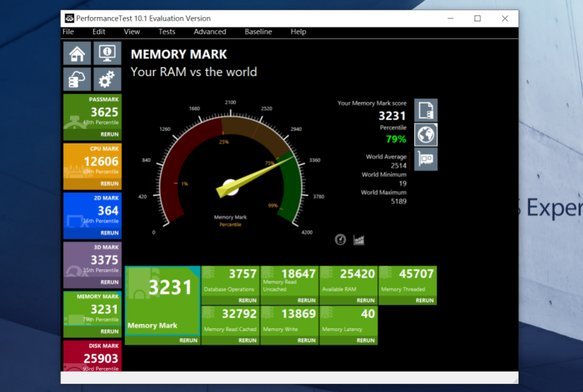
Task: Rerun the Memory Write test
Action: [x=306, y=341]
